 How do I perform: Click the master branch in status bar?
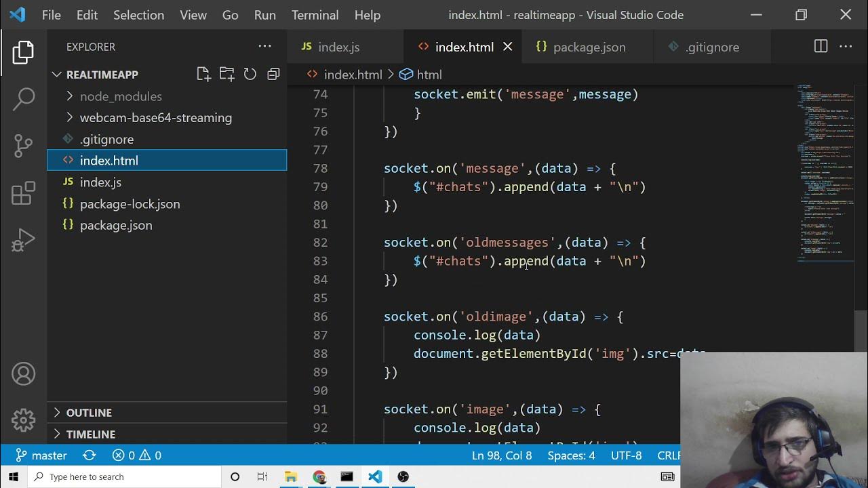42,455
